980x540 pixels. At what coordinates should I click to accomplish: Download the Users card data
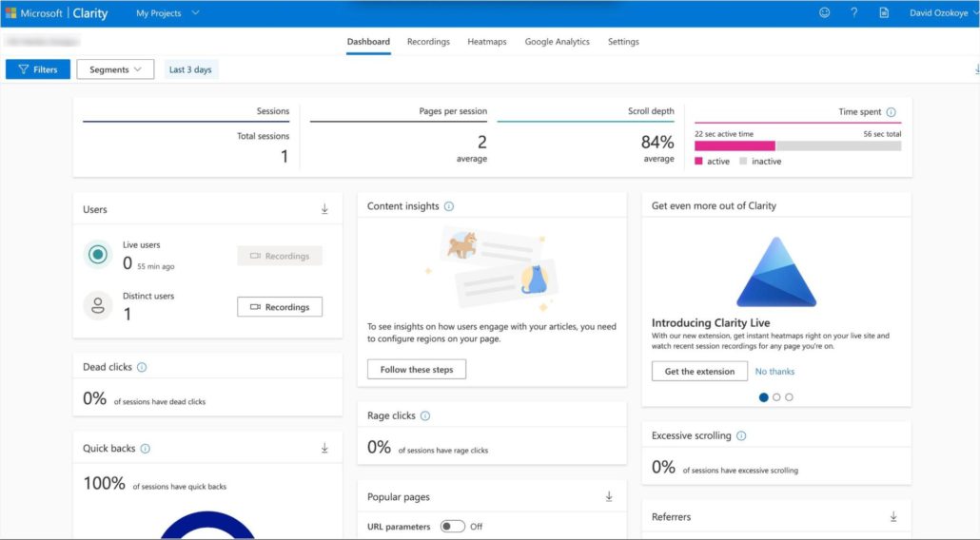[x=324, y=209]
